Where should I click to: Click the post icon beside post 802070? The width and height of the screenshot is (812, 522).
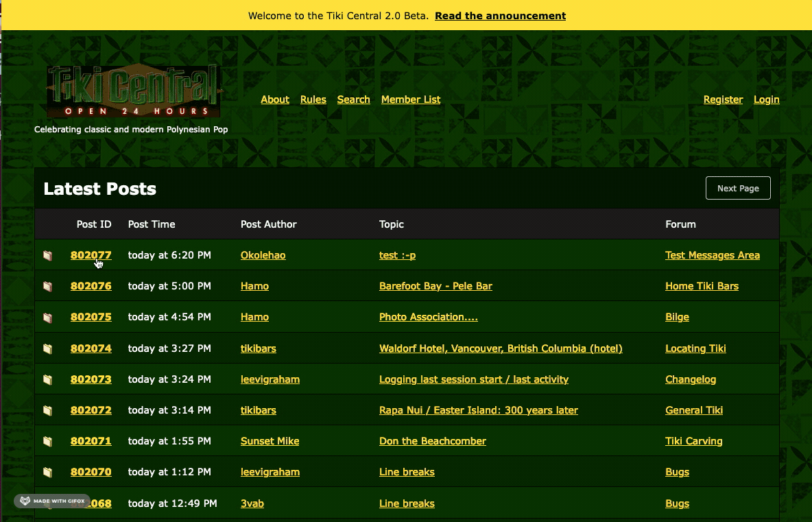47,472
